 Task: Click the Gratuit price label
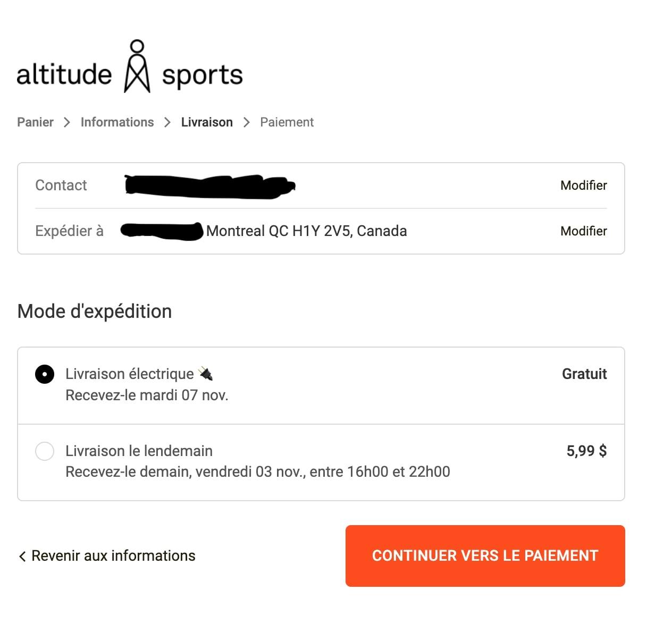(584, 374)
